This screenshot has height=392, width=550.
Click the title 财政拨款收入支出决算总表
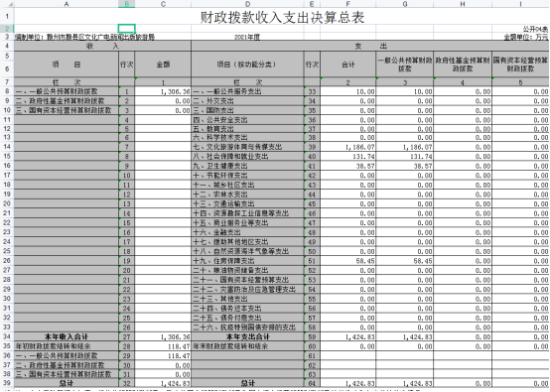(282, 17)
